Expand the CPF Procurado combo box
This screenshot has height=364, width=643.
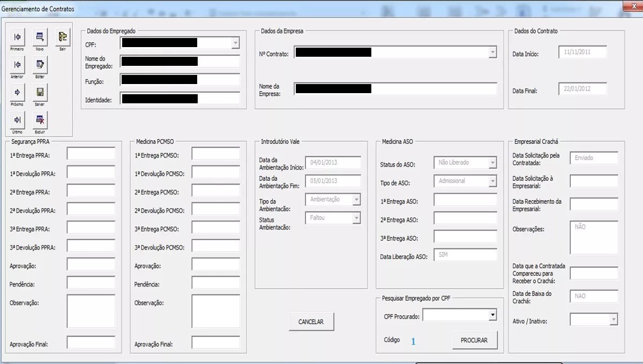(x=492, y=315)
